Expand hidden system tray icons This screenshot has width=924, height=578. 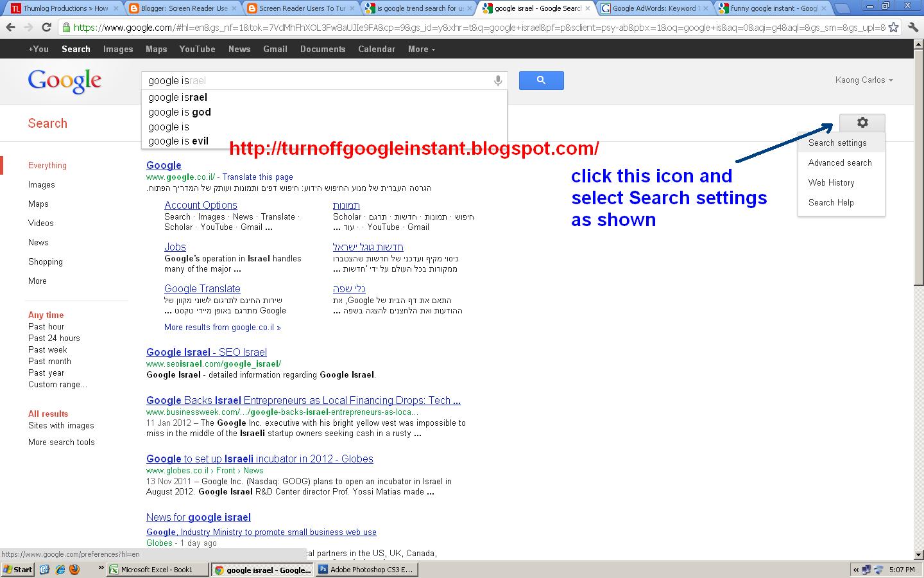coord(855,570)
